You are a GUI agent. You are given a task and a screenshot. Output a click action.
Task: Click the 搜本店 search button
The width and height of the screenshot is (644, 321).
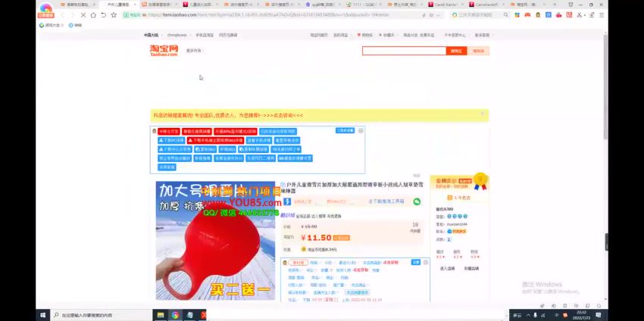click(x=479, y=51)
